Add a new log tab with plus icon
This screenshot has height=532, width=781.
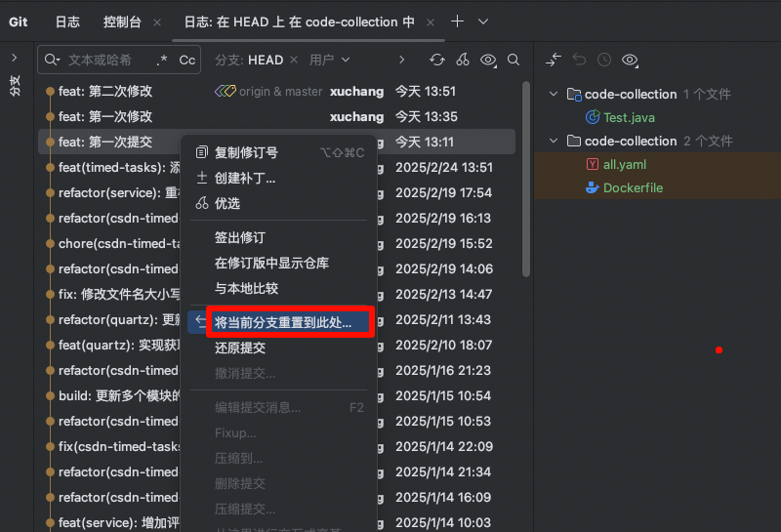coord(457,21)
